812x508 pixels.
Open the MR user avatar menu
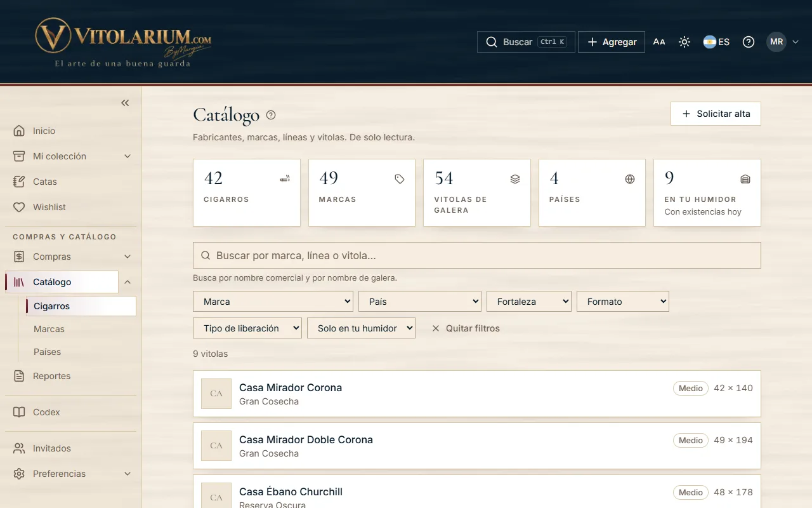(x=783, y=42)
